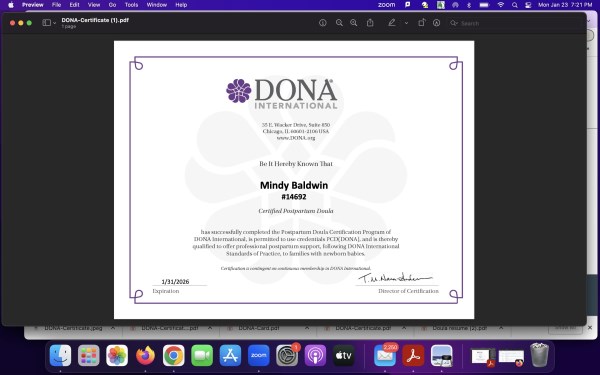Viewport: 600px width, 375px height.
Task: Select the Highlight pen icon
Action: tap(391, 23)
